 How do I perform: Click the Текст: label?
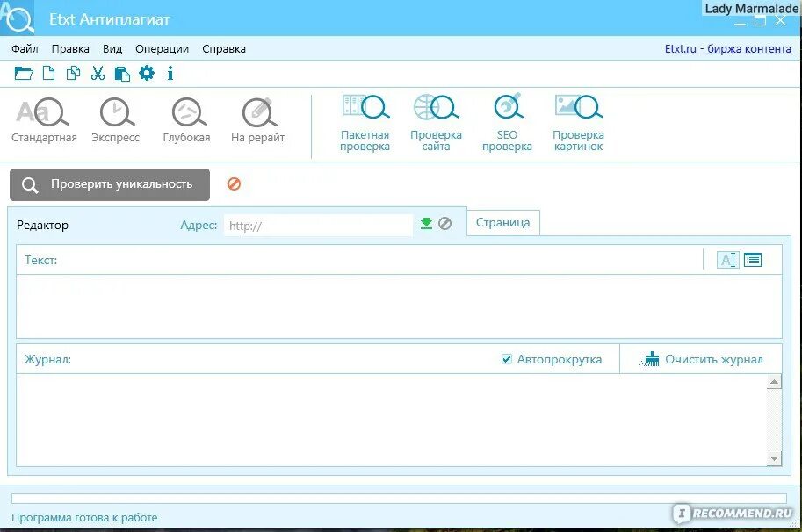tap(41, 260)
